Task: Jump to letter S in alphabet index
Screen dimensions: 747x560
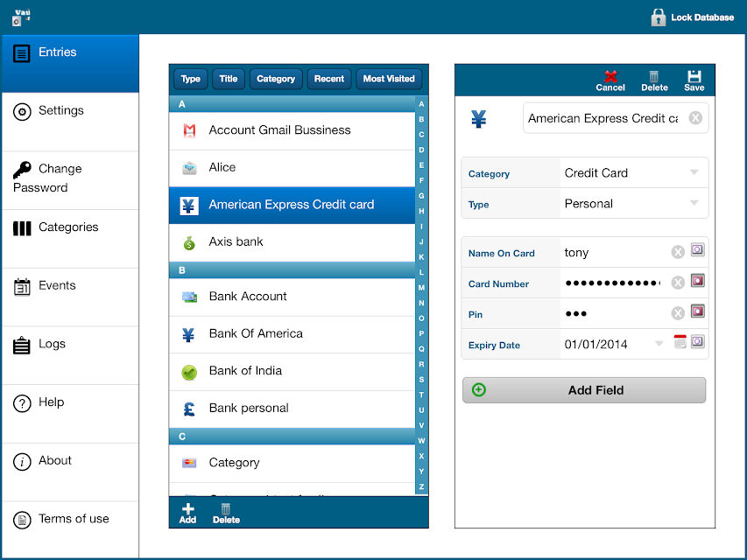Action: (x=421, y=380)
